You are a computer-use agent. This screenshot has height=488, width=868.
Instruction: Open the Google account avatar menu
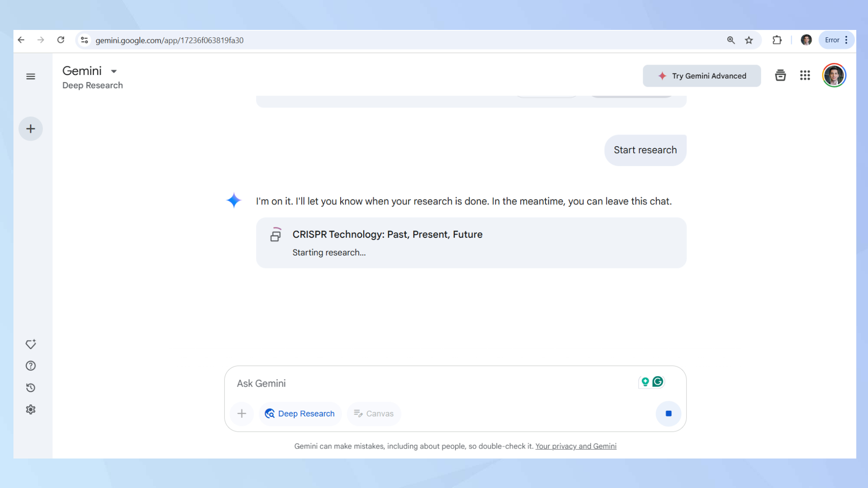click(x=834, y=75)
